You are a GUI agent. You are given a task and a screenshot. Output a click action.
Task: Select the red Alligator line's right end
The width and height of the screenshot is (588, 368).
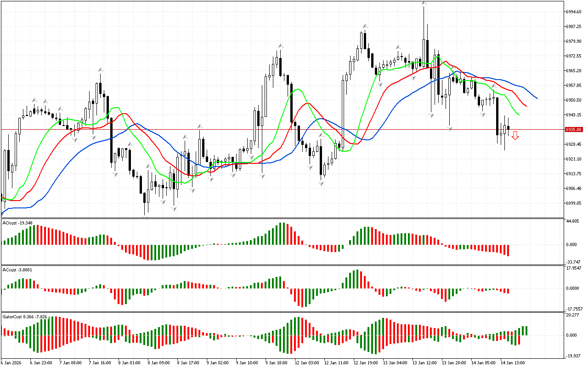526,106
